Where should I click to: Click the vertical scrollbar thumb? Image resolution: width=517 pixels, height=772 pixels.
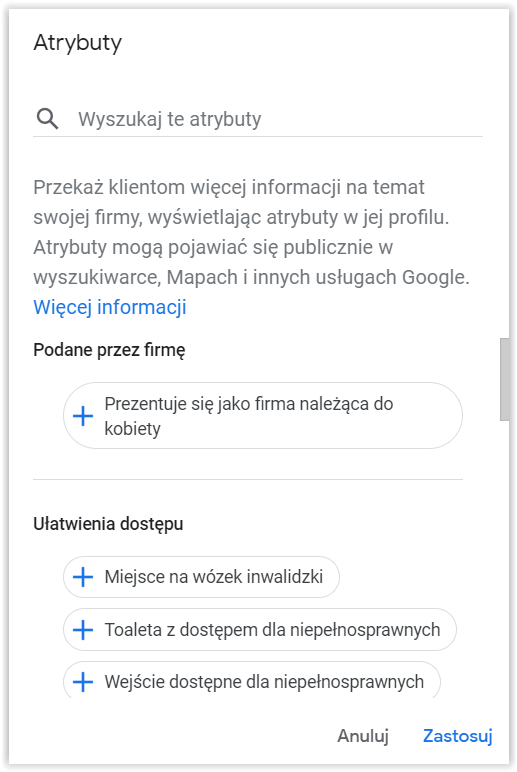pyautogui.click(x=505, y=379)
